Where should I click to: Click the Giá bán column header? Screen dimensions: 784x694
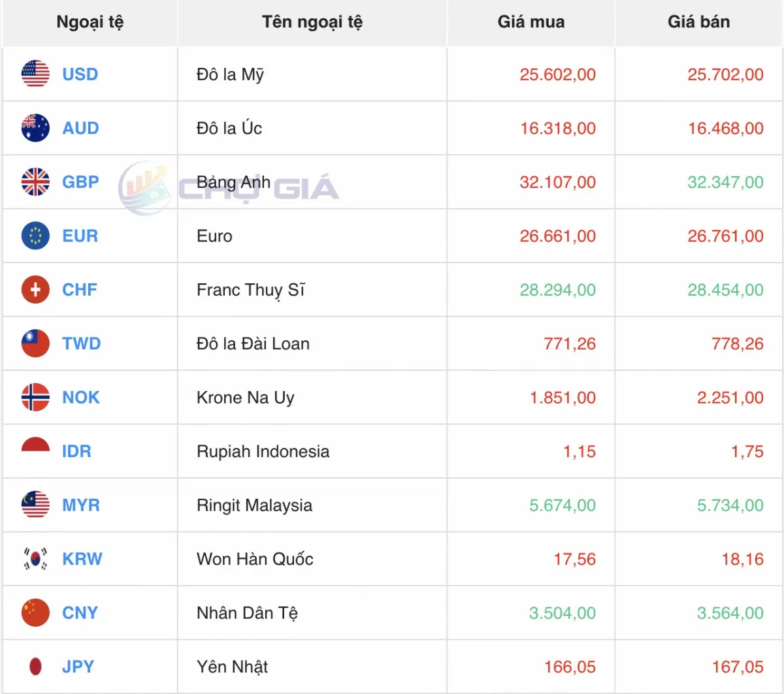click(698, 22)
